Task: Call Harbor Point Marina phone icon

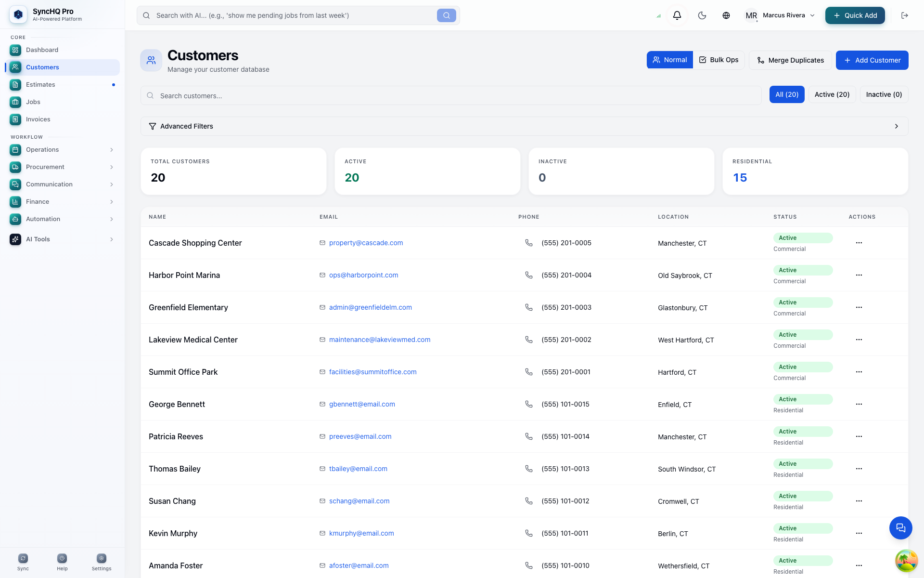Action: pos(529,275)
